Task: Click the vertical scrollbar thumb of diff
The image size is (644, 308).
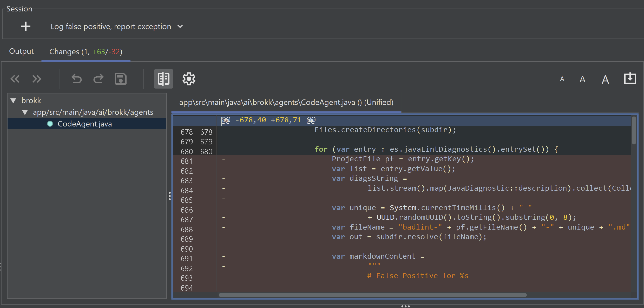Action: point(634,131)
